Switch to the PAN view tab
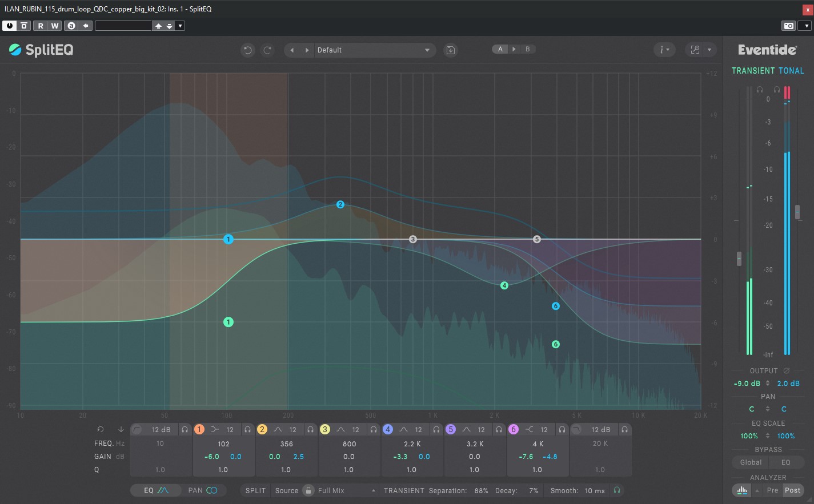814x504 pixels. coord(203,490)
